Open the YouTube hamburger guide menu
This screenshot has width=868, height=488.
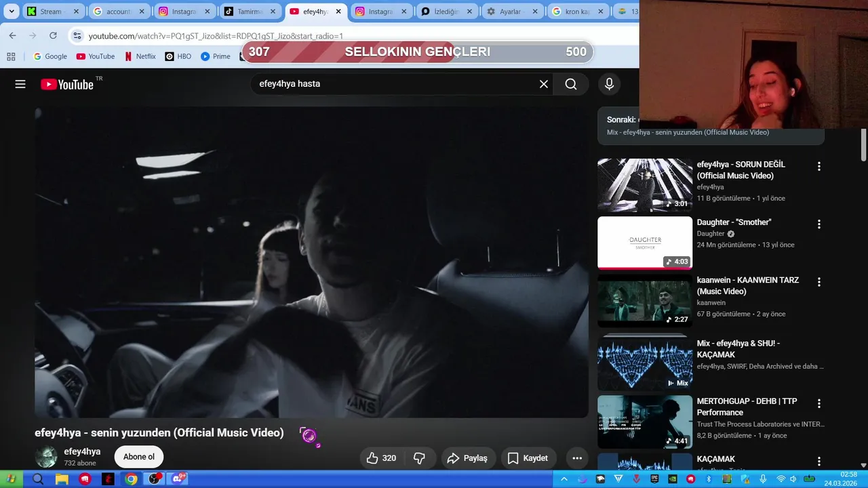20,84
